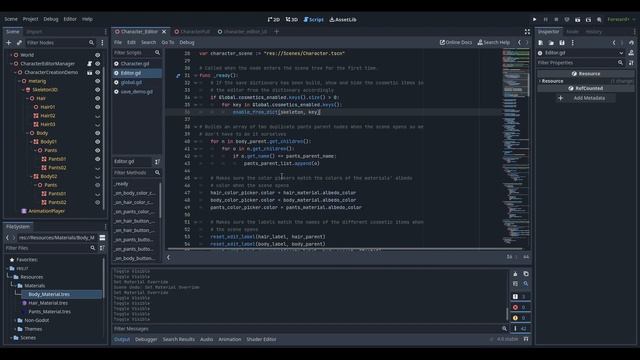Toggle visibility of metarig node

98,81
